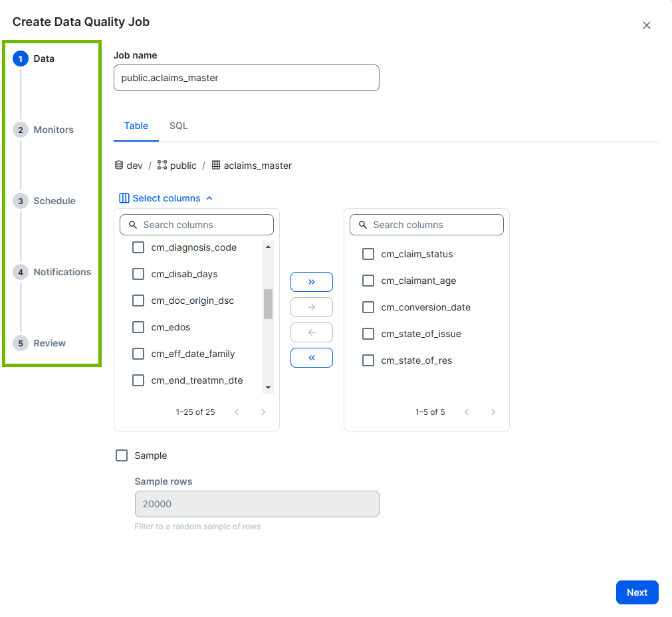
Task: Check the cm_diagnosis_code column checkbox
Action: [x=138, y=247]
